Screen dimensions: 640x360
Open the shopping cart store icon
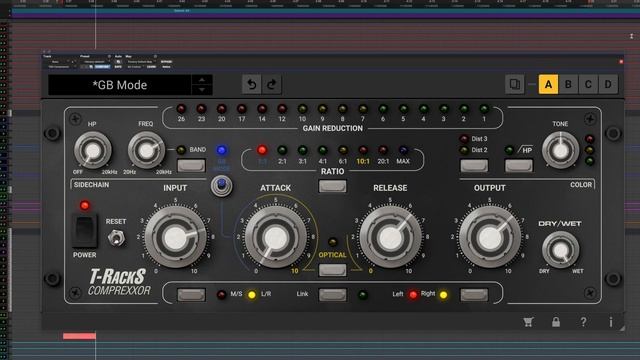click(528, 322)
